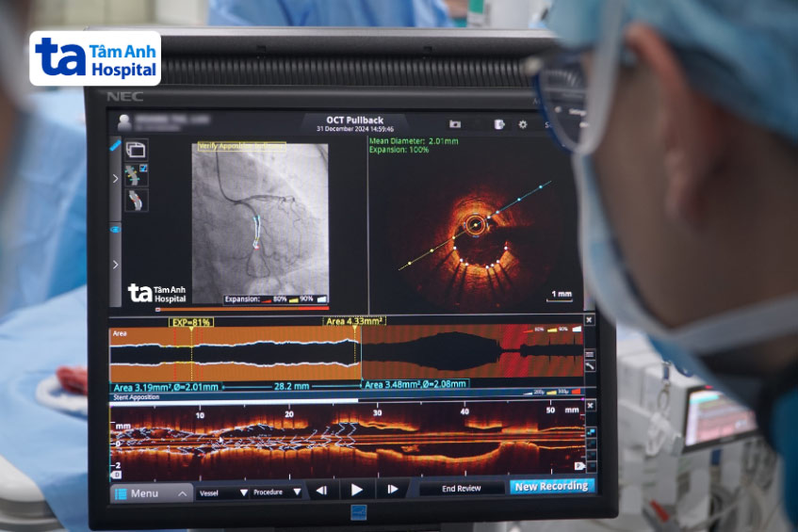Open the Menu button

(x=151, y=493)
